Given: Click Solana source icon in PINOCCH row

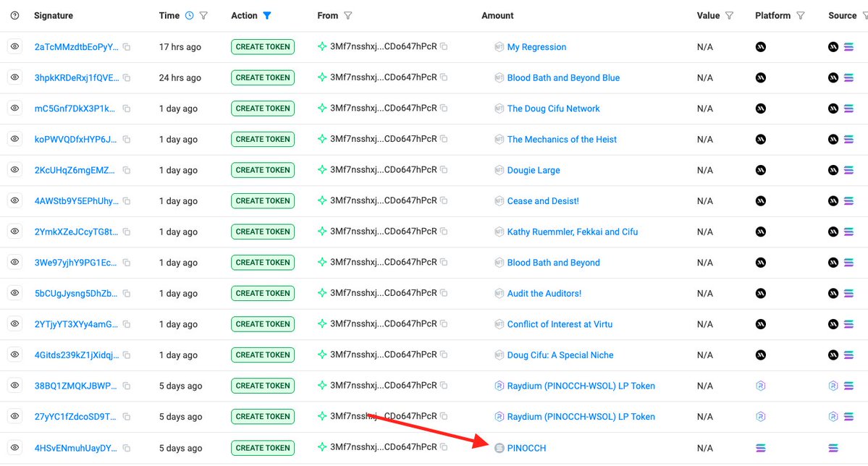Looking at the screenshot, I should click(x=833, y=448).
